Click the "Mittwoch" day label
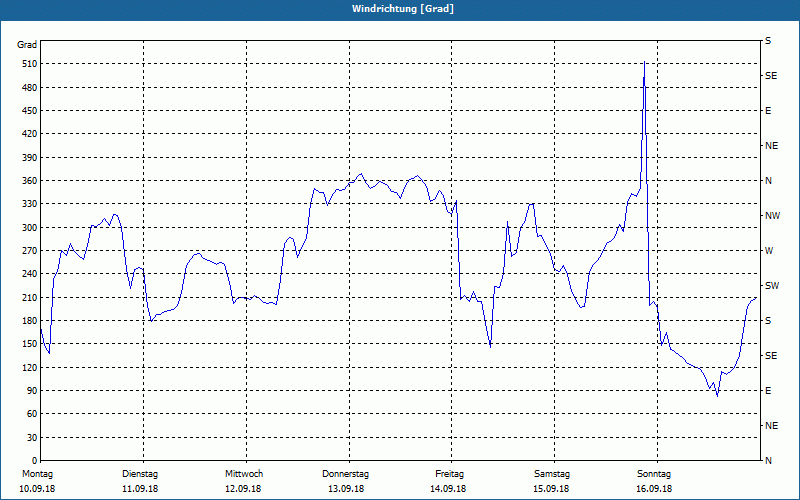 click(x=244, y=474)
